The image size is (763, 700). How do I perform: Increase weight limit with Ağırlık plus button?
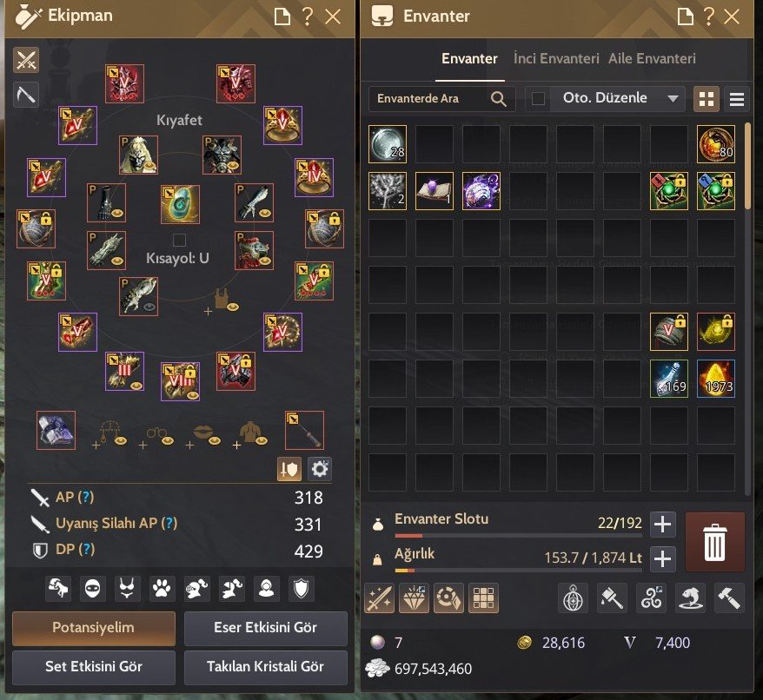pos(662,558)
